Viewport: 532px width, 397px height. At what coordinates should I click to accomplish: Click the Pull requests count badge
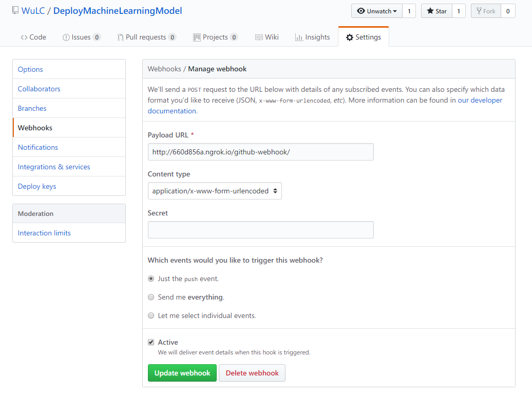173,37
